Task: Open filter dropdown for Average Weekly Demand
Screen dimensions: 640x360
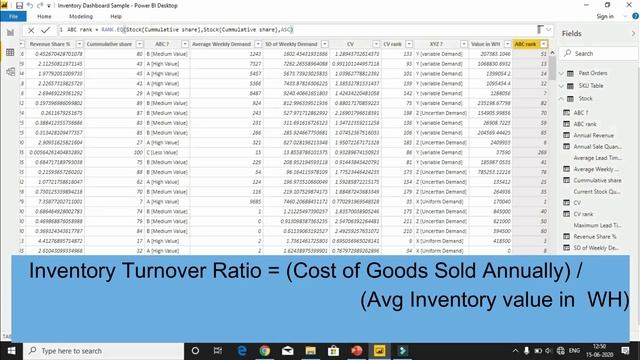Action: point(258,44)
